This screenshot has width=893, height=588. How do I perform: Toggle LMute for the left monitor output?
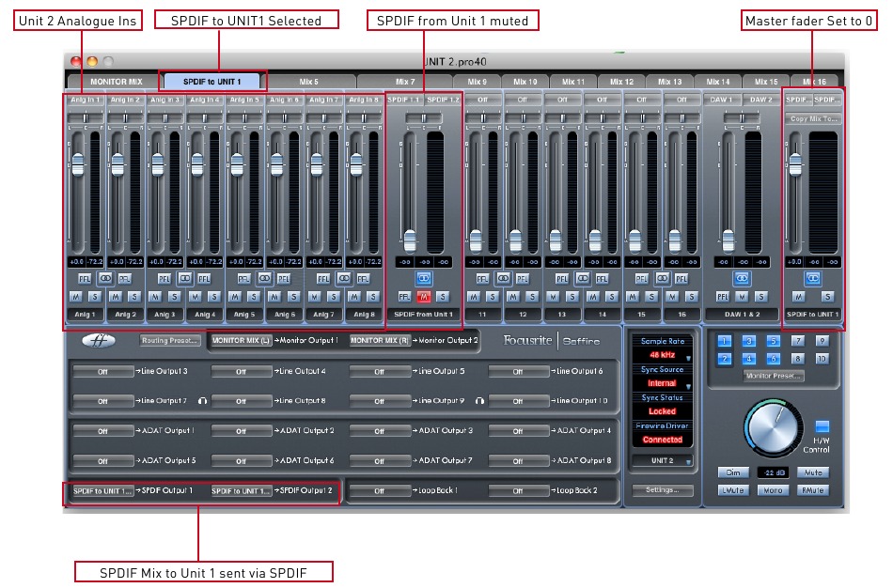tap(733, 490)
